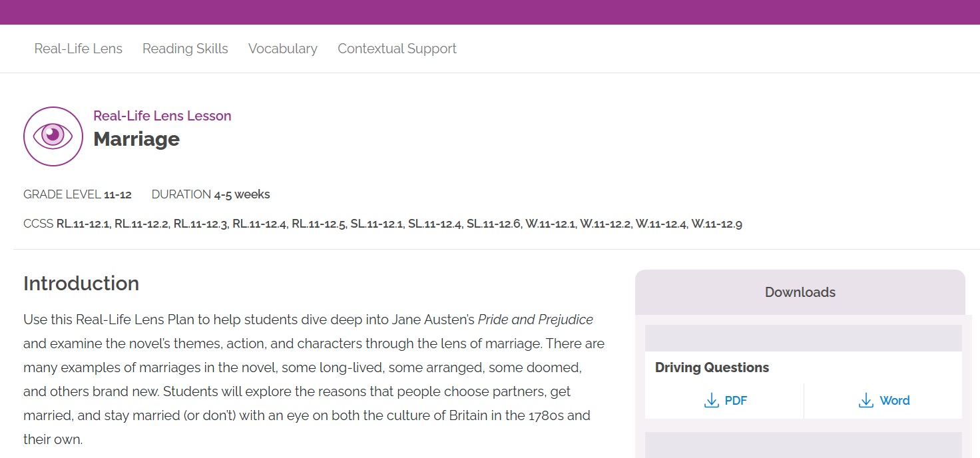Click the download arrow icon beside Word

pyautogui.click(x=865, y=401)
